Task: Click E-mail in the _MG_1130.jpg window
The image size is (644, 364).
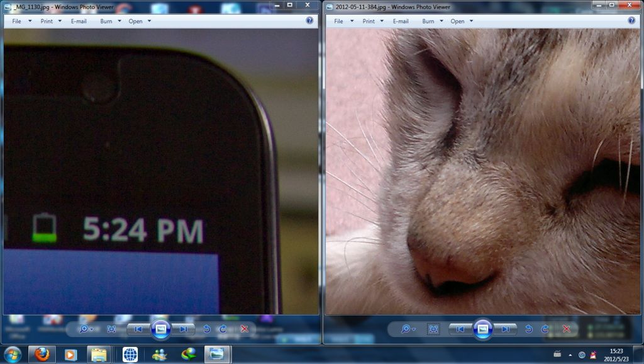Action: click(79, 21)
